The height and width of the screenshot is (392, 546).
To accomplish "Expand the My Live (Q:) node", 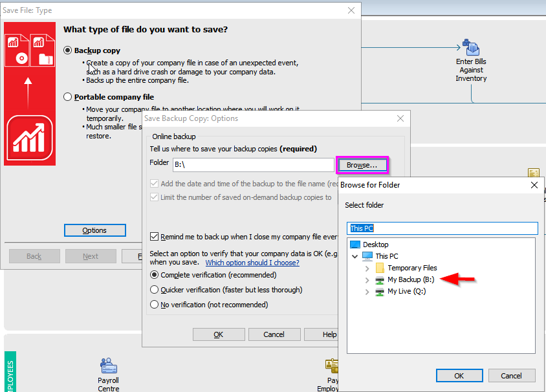I will click(x=367, y=292).
